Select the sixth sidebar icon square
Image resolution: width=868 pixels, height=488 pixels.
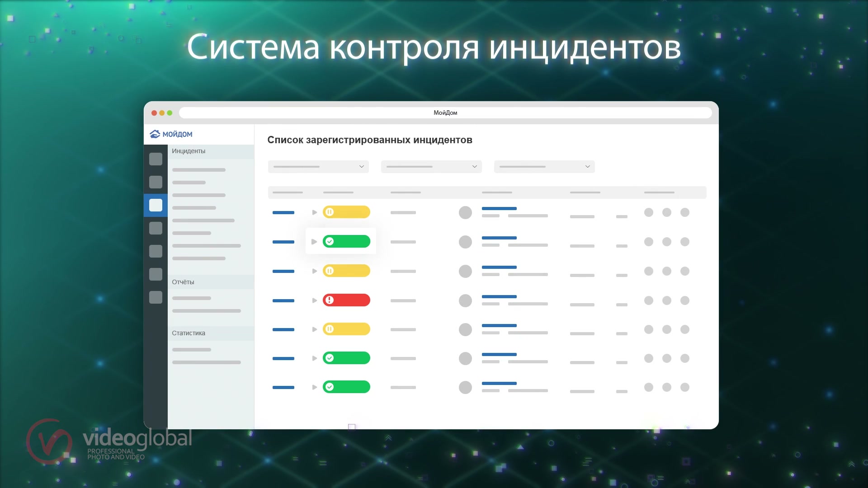pyautogui.click(x=156, y=274)
